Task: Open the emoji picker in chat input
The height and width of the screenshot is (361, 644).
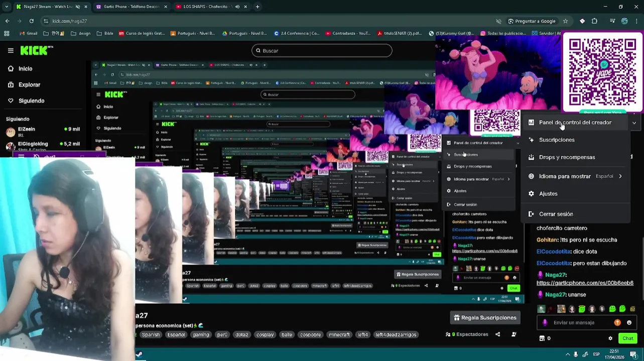Action: pos(629,323)
